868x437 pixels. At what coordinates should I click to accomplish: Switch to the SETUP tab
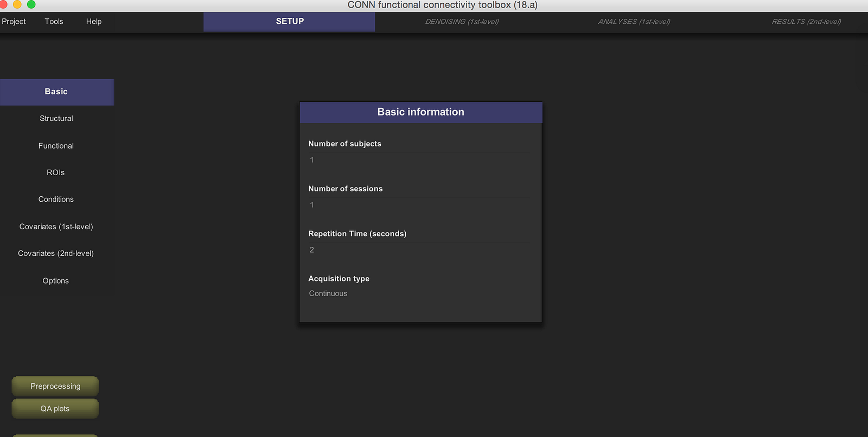coord(289,22)
